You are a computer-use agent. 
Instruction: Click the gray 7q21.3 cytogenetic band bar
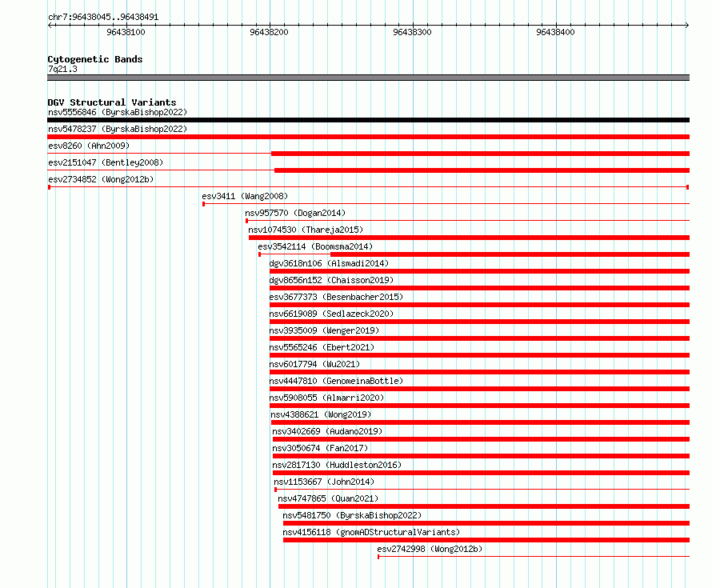[x=368, y=78]
